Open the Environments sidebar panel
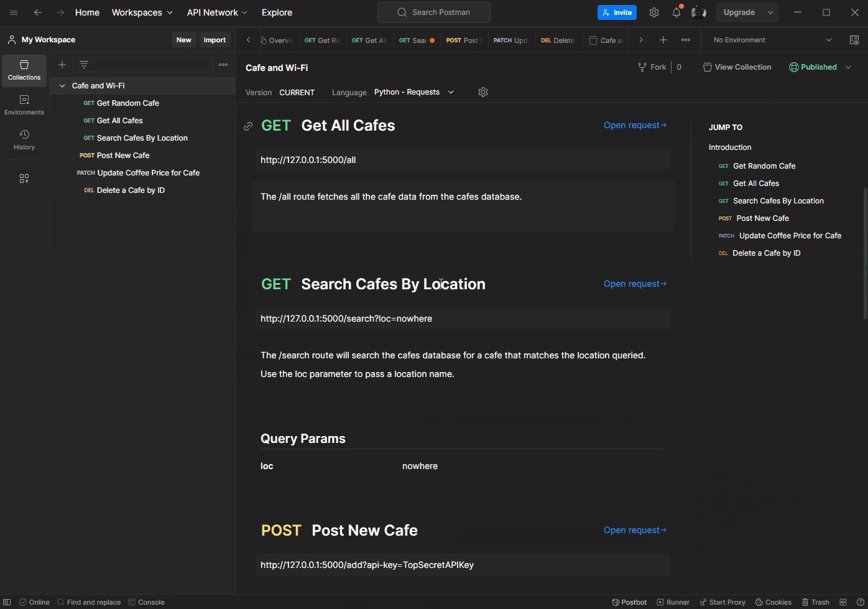This screenshot has height=609, width=868. coord(24,105)
